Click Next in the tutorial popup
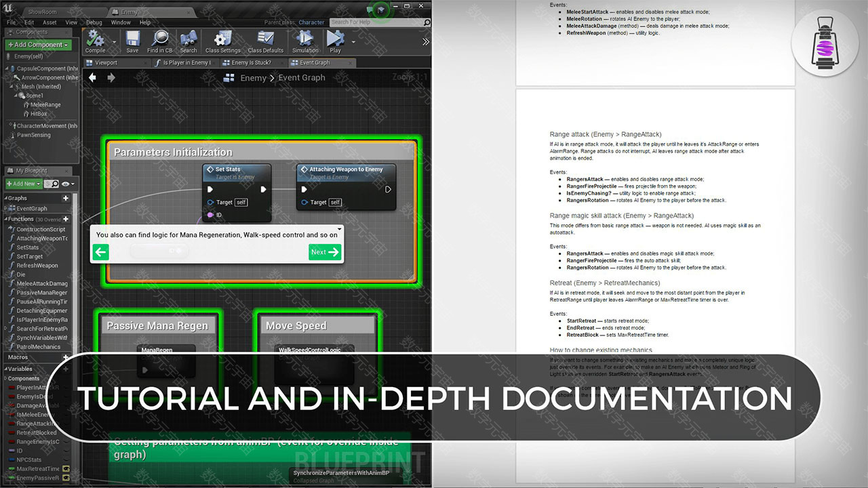 click(x=325, y=252)
